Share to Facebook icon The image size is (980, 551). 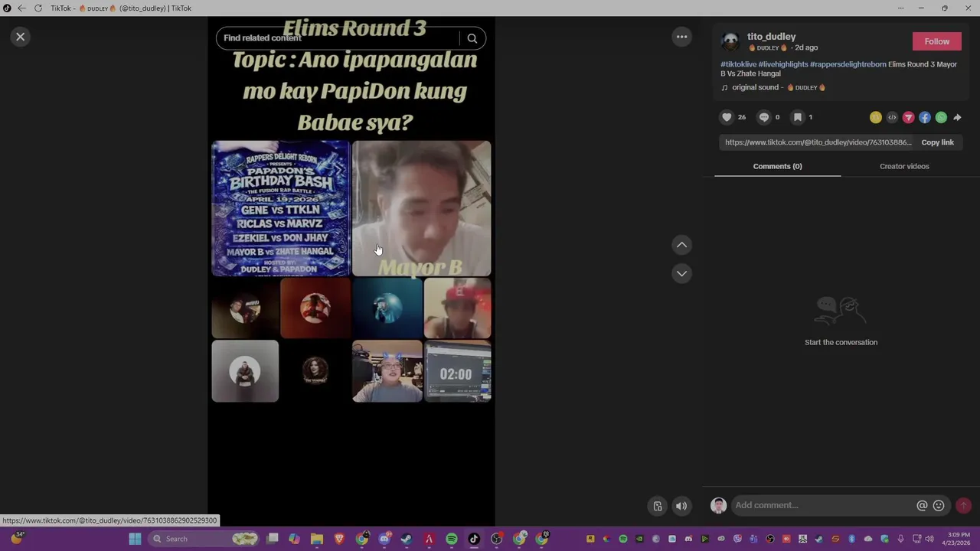925,117
